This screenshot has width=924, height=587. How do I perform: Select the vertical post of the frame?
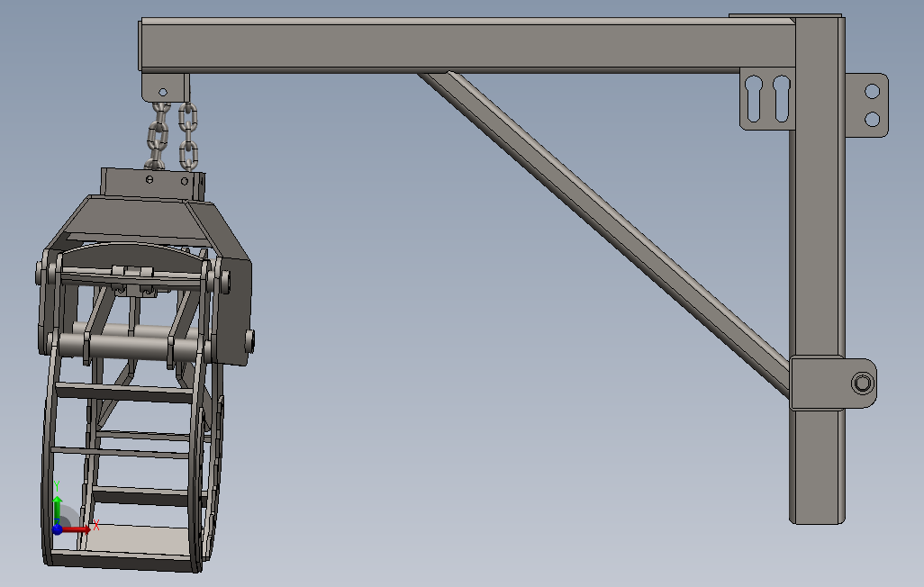(816, 271)
